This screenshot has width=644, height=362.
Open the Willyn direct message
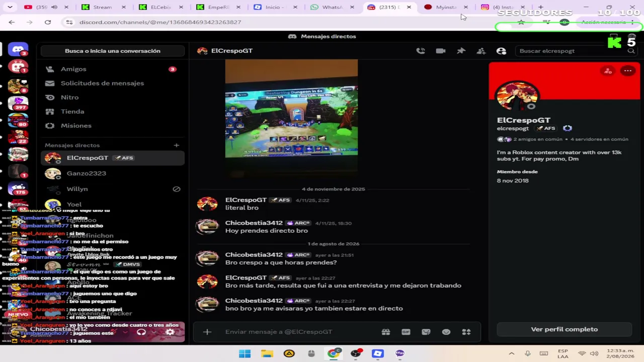(x=113, y=189)
